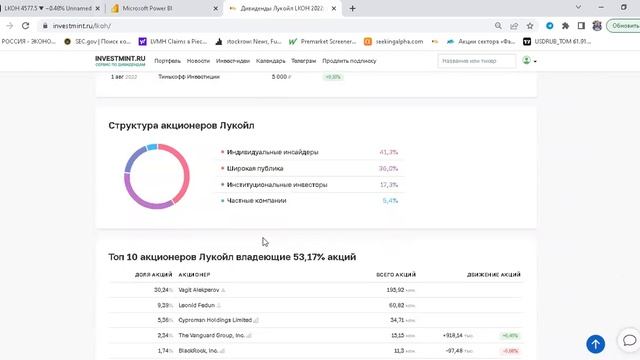Click the icon next to The Vanguard Group
The image size is (640, 360).
coord(249,336)
